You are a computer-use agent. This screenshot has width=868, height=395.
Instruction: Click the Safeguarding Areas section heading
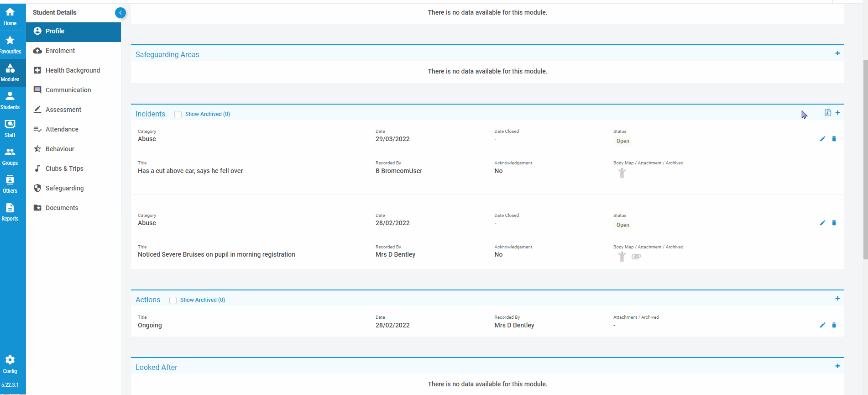tap(167, 54)
